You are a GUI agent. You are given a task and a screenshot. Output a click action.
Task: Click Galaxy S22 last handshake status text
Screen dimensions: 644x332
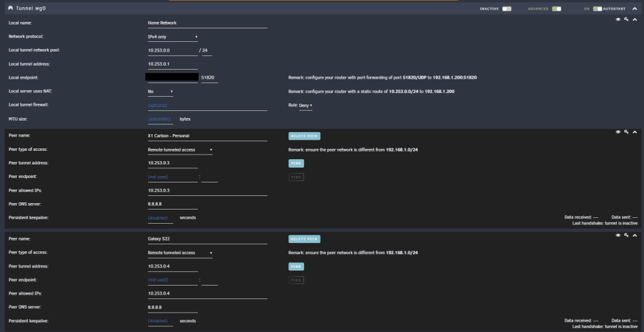pos(605,327)
